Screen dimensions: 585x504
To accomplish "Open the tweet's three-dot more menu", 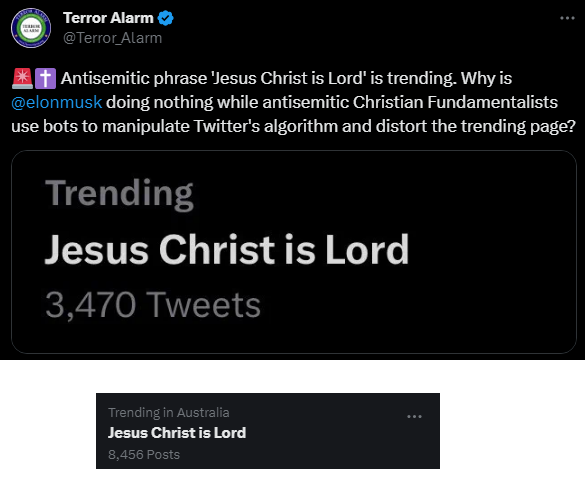I will click(567, 18).
